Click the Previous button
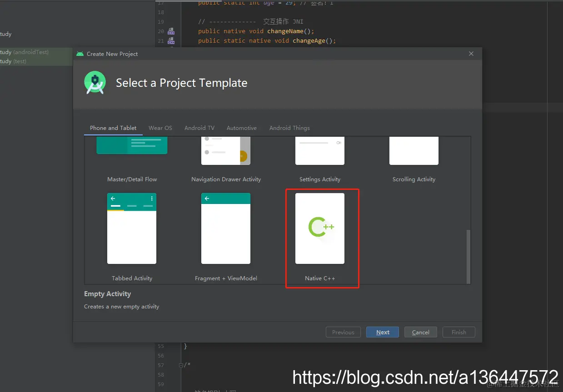This screenshot has width=563, height=392. pos(343,332)
